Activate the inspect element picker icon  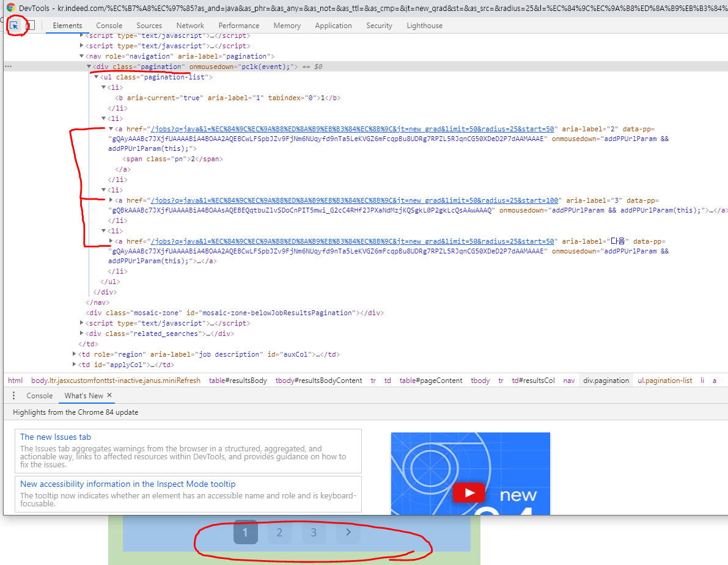click(x=15, y=26)
